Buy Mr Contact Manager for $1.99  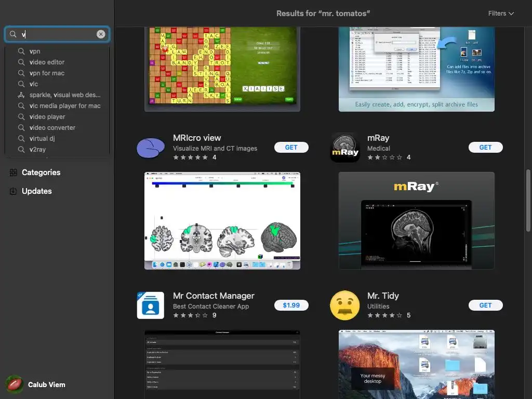[x=291, y=305]
